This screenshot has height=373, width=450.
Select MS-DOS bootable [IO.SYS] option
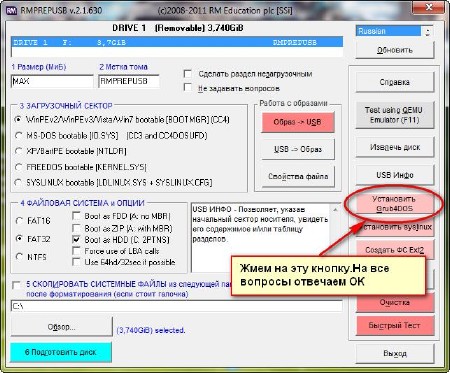coord(19,136)
